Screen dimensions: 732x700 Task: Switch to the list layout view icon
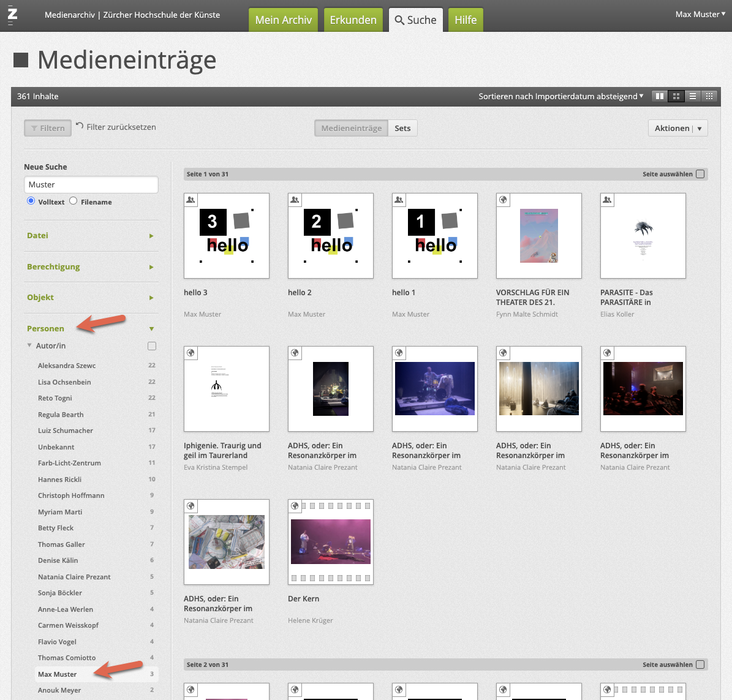coord(693,96)
